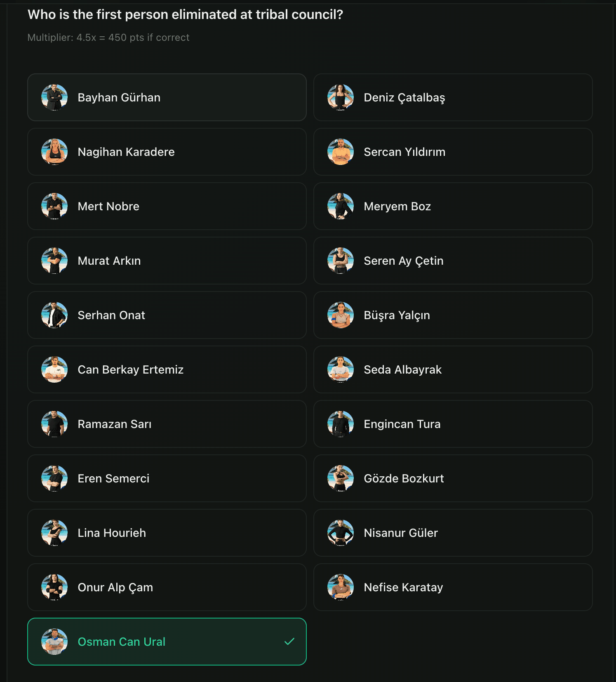This screenshot has width=616, height=682.
Task: Click Deniz Çatalbaş's profile picture
Action: (x=340, y=97)
